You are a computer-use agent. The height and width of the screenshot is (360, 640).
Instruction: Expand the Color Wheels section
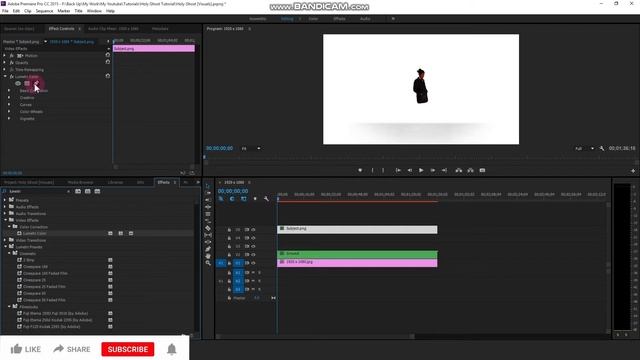point(9,111)
